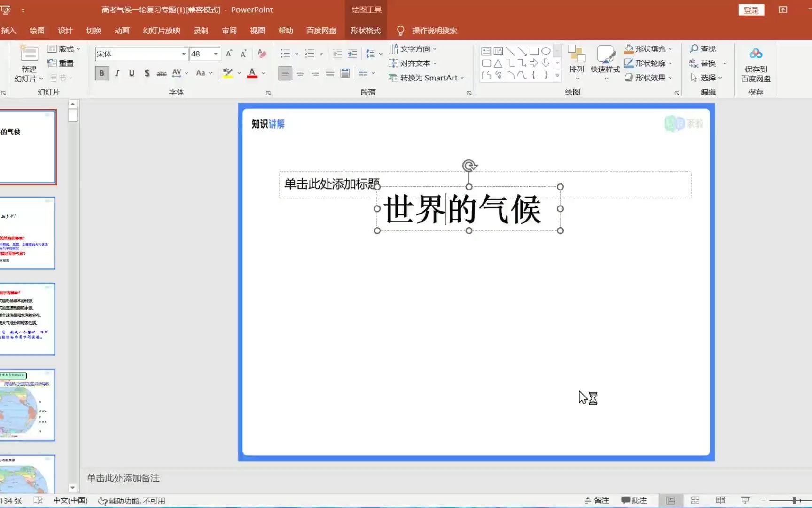Toggle Underline formatting
Viewport: 812px width, 508px height.
pyautogui.click(x=132, y=73)
